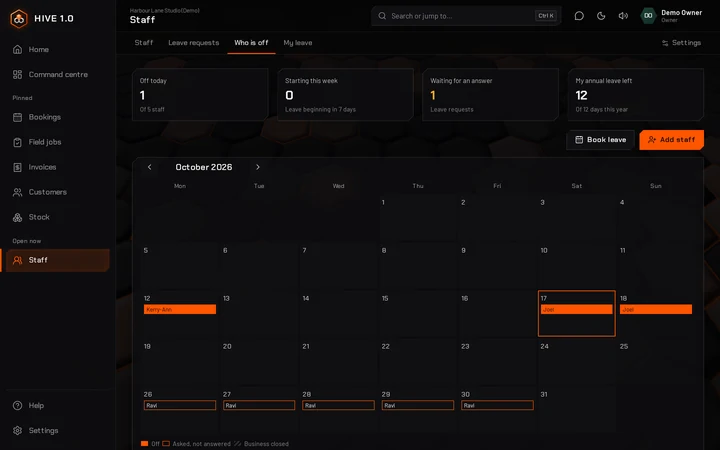Open Ravi pending request on October 27

259,405
